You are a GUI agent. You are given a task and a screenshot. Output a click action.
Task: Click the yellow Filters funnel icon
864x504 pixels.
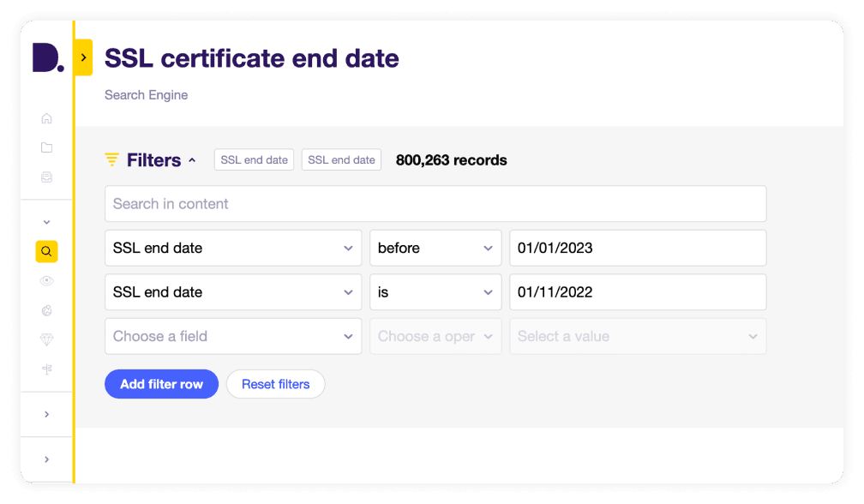click(111, 159)
